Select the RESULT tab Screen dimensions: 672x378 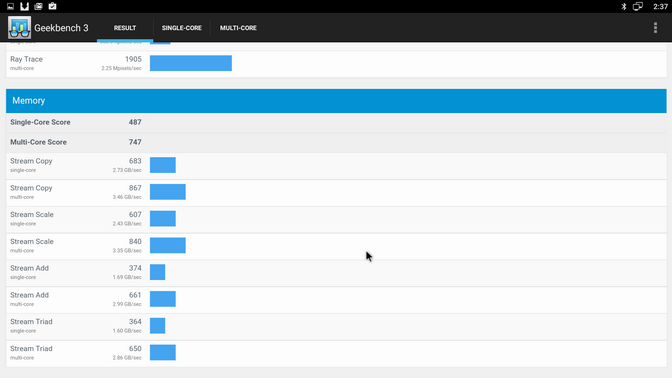(x=125, y=28)
